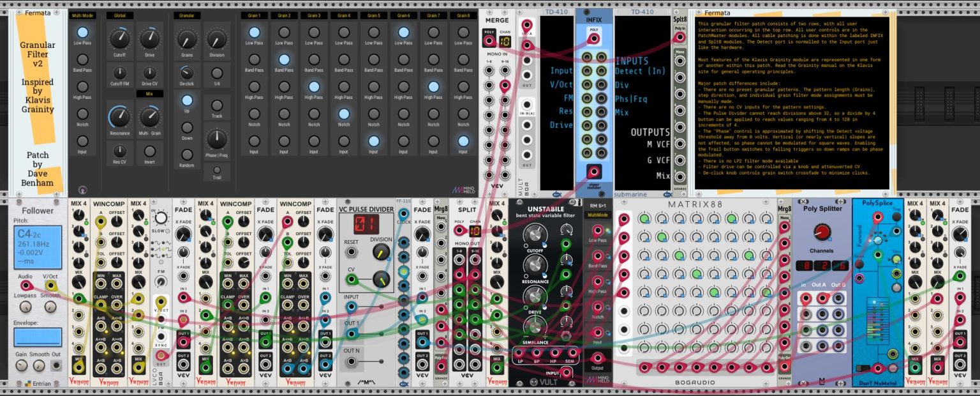Viewport: 980px width, 396px height.
Task: Select the Up direction in the Granular section
Action: click(x=187, y=100)
